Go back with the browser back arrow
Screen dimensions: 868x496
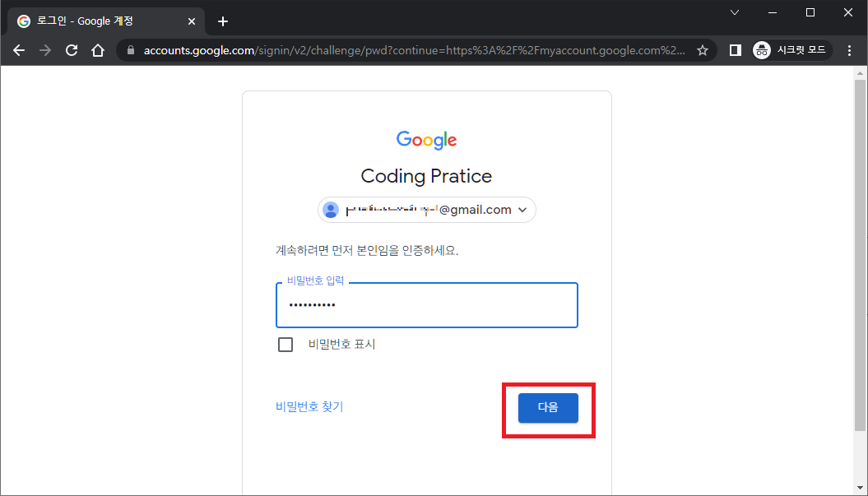19,50
